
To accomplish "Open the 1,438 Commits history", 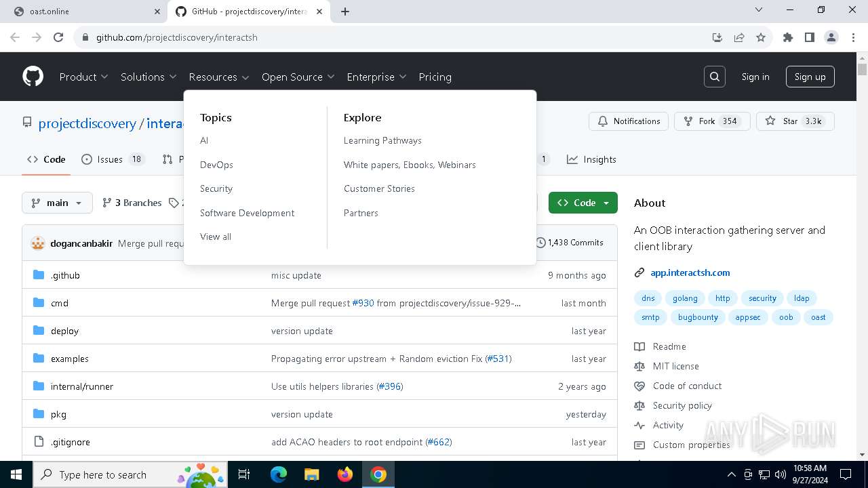I will point(569,243).
